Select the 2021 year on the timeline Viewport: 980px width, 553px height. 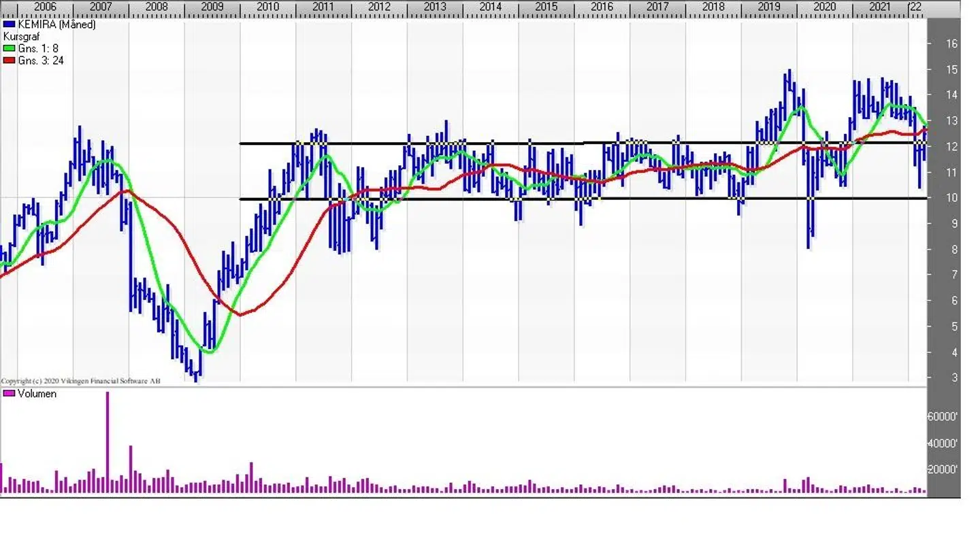[880, 7]
